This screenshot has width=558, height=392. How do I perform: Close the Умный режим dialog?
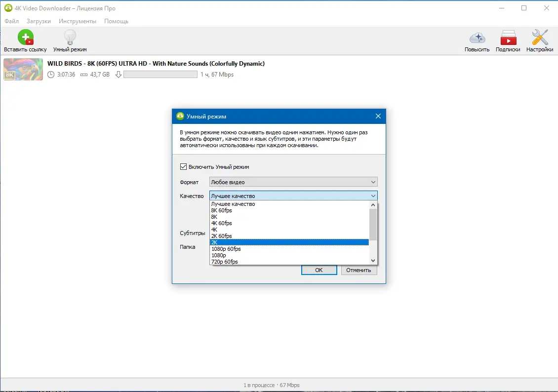coord(378,116)
